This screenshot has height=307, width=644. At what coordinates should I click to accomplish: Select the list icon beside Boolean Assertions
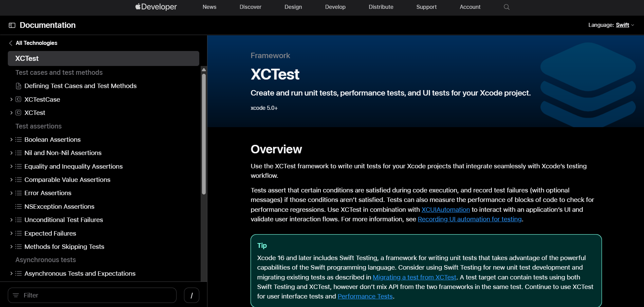[x=18, y=139]
